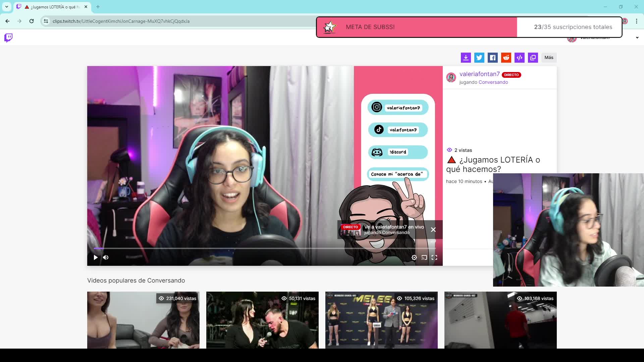Open the 'Ve a valeriafontan7 en vivo' live link
Image resolution: width=644 pixels, height=362 pixels.
382,230
